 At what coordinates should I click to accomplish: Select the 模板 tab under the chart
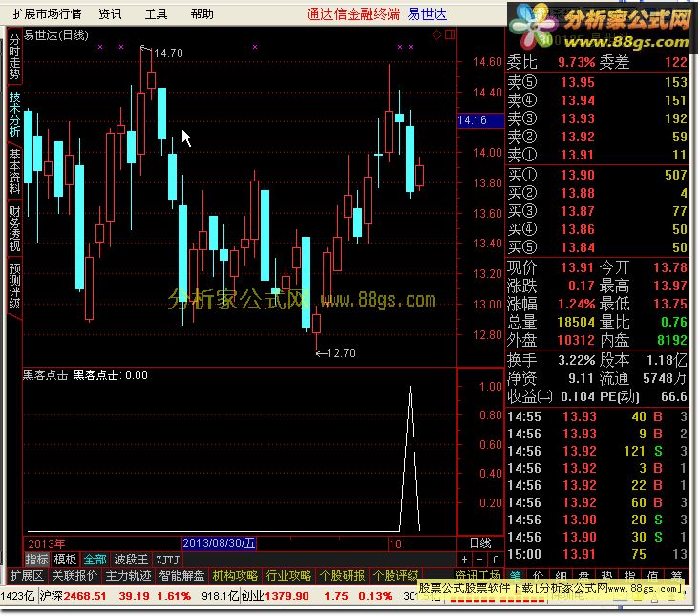(65, 560)
